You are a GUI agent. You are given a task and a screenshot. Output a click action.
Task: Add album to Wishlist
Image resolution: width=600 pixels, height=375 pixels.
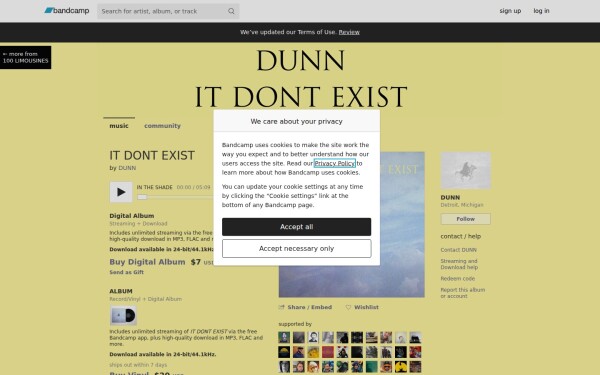[x=362, y=307]
